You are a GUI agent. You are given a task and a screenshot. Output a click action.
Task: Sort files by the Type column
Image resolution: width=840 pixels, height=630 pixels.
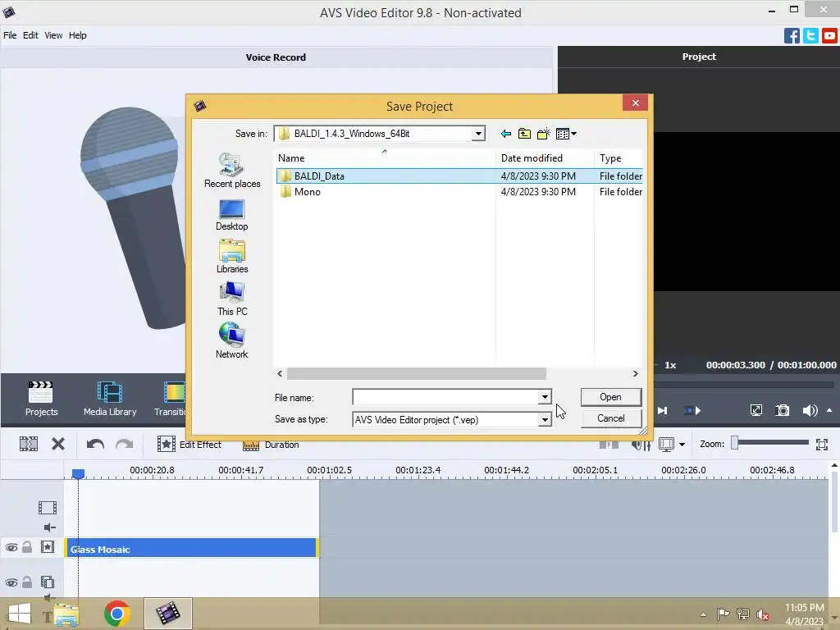click(x=619, y=158)
